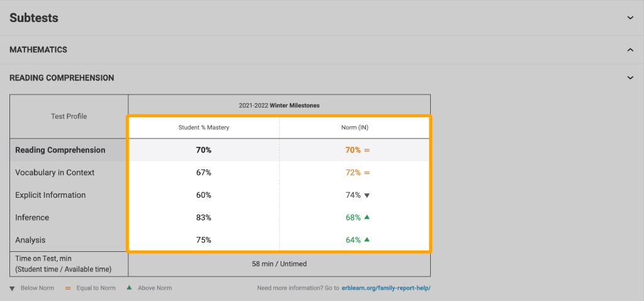The width and height of the screenshot is (644, 301).
Task: Collapse the Mathematics section chevron
Action: [x=630, y=50]
